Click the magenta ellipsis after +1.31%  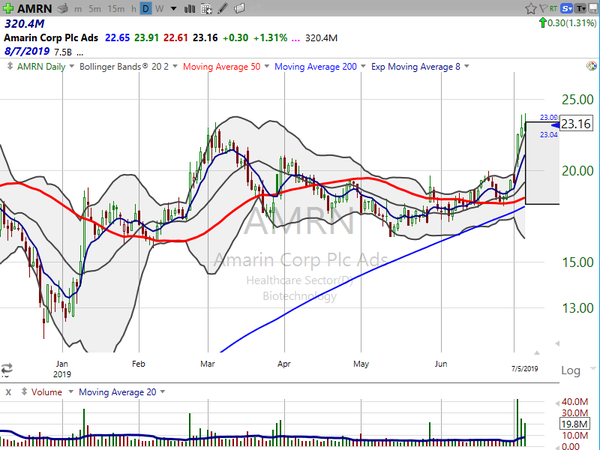pyautogui.click(x=295, y=39)
